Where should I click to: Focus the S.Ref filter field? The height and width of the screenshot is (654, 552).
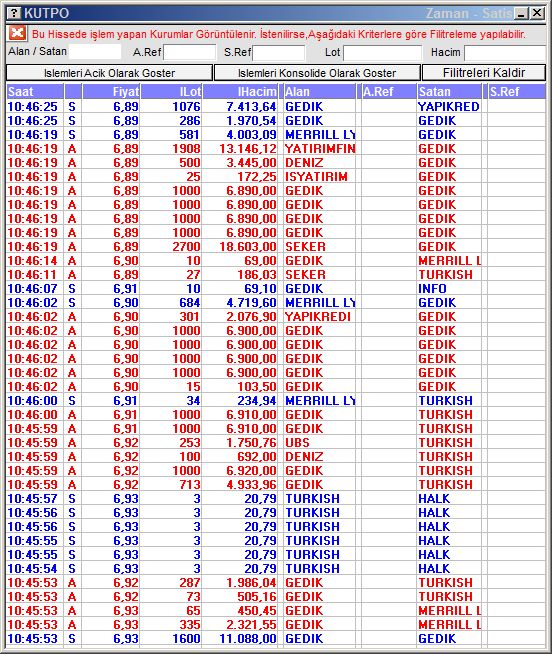click(279, 53)
